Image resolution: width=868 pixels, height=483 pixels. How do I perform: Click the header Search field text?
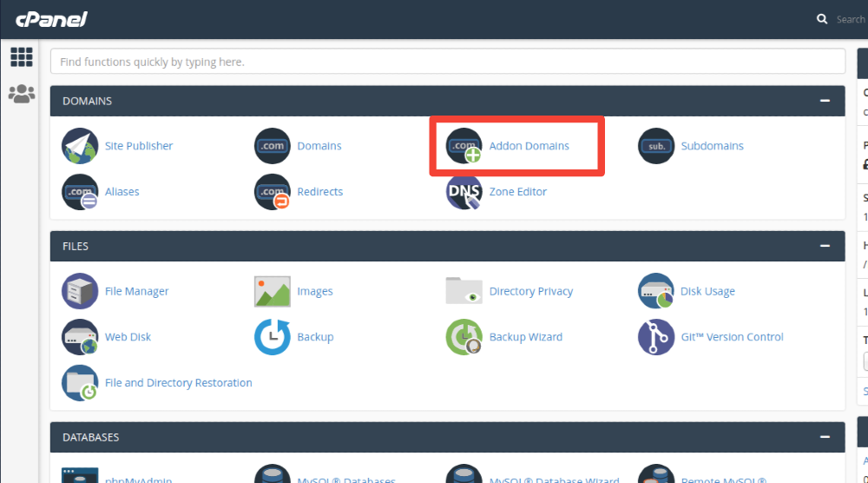point(851,19)
